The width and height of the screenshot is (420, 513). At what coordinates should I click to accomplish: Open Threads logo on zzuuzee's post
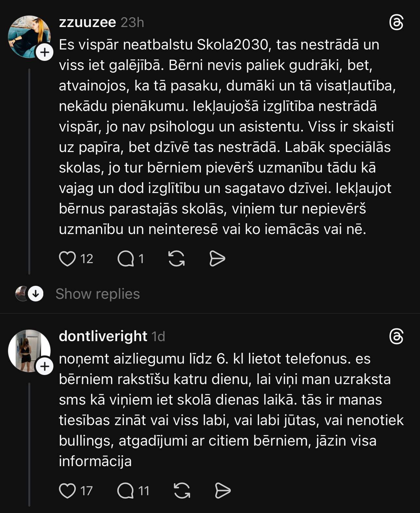point(396,23)
